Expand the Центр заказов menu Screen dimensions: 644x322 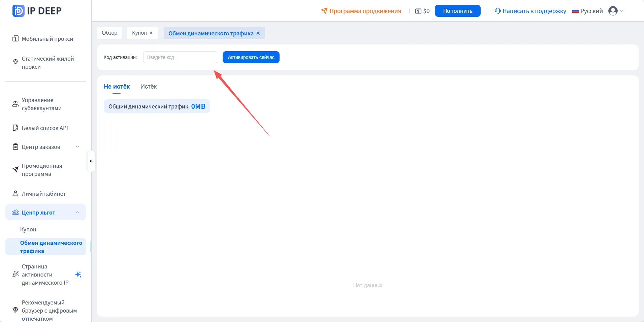[x=77, y=147]
